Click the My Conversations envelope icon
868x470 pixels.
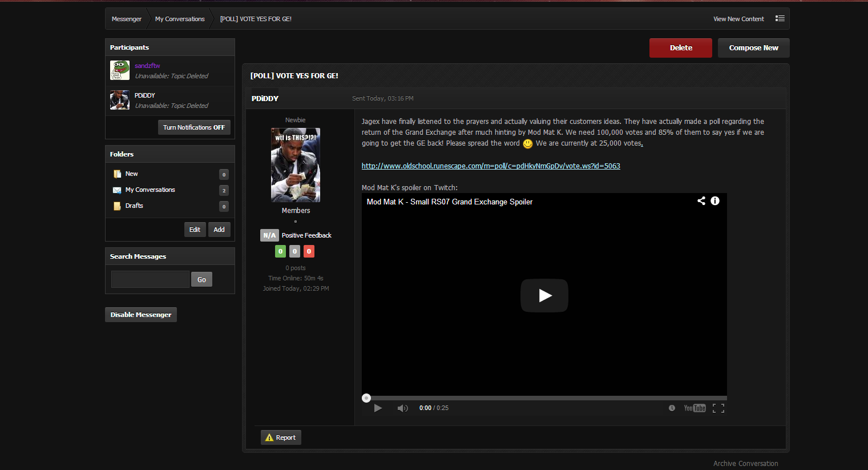(117, 190)
